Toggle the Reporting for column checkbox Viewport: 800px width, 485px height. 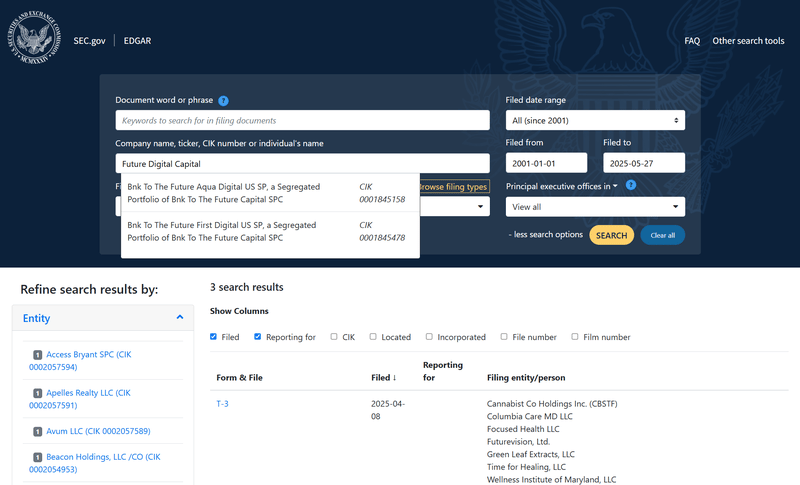tap(258, 337)
